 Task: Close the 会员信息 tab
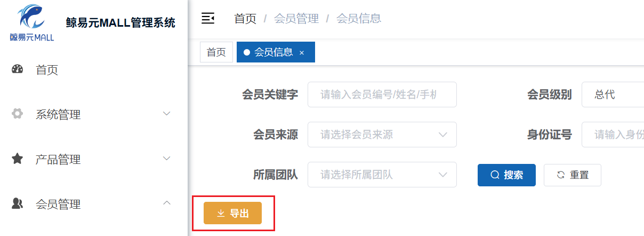(302, 52)
